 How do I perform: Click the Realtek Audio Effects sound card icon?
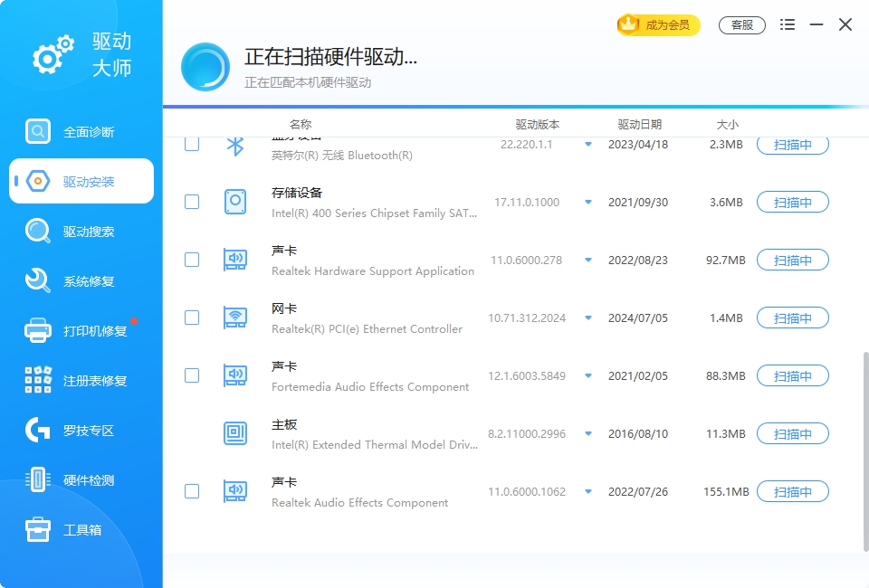tap(235, 491)
